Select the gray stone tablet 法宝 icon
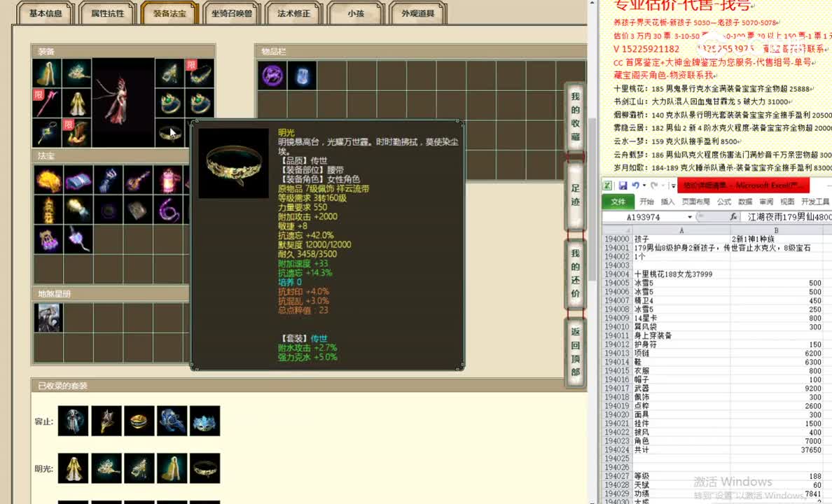Viewport: 832px width, 504px height. pos(139,210)
